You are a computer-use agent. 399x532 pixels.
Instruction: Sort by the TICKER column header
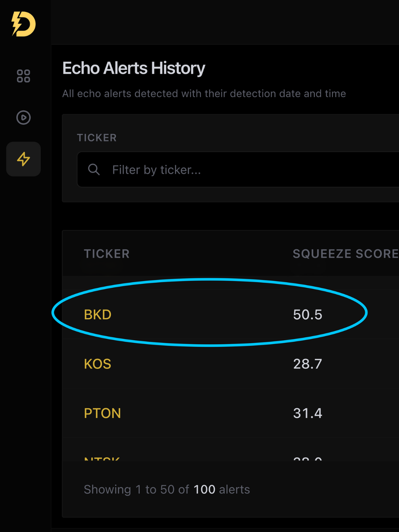pyautogui.click(x=106, y=254)
